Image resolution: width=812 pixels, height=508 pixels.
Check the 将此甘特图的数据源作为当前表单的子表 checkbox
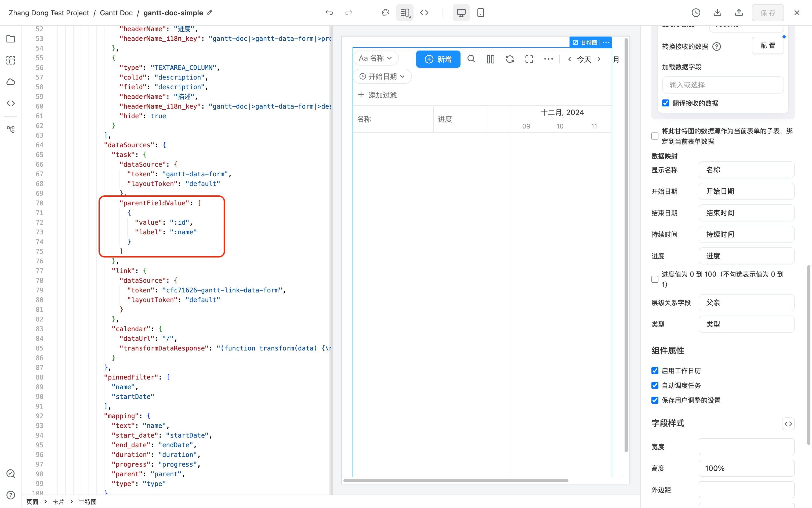click(655, 136)
